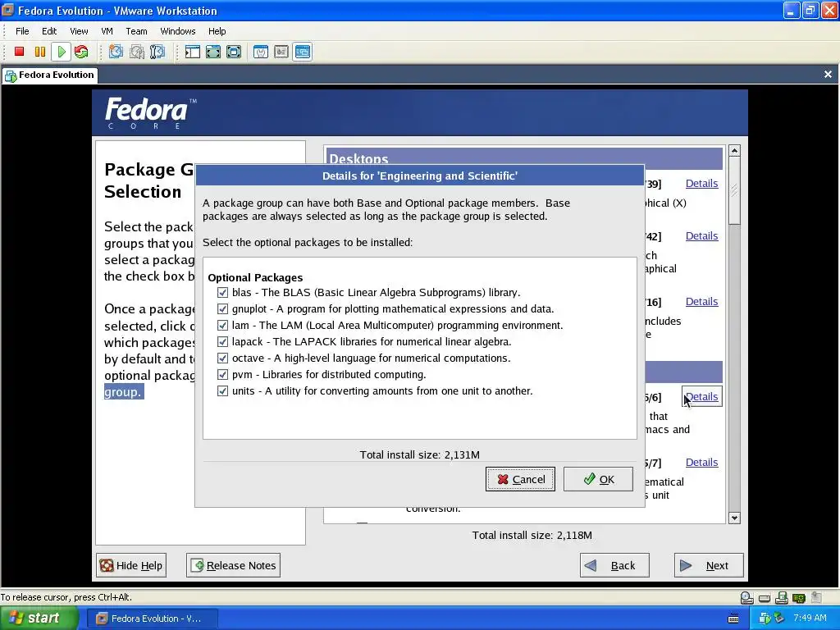840x630 pixels.
Task: Click the Take Snapshot clock icon
Action: coord(116,52)
